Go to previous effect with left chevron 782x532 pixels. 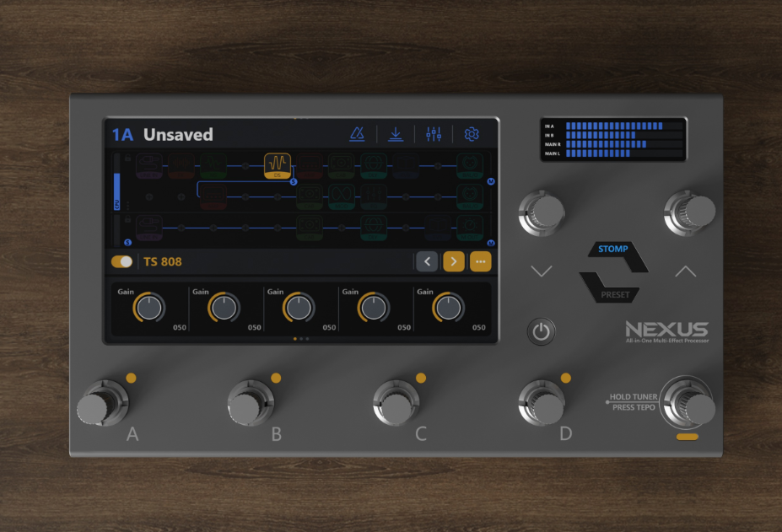(427, 261)
